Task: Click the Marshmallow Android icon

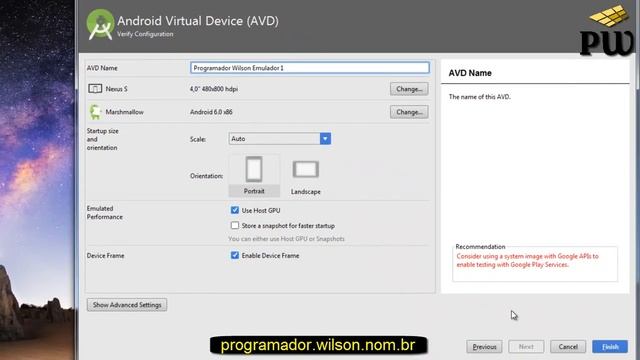Action: (95, 112)
